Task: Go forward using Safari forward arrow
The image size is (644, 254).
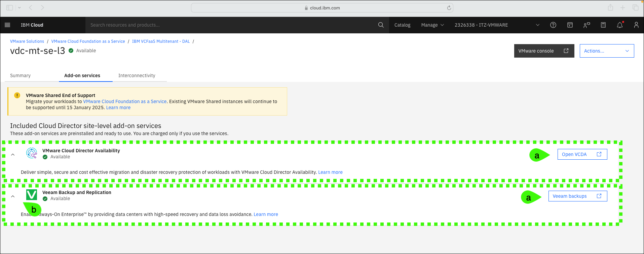Action: point(42,7)
